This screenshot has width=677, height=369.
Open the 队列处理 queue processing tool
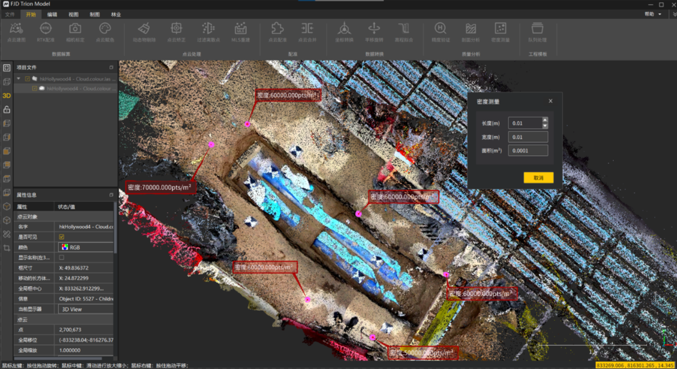click(538, 32)
